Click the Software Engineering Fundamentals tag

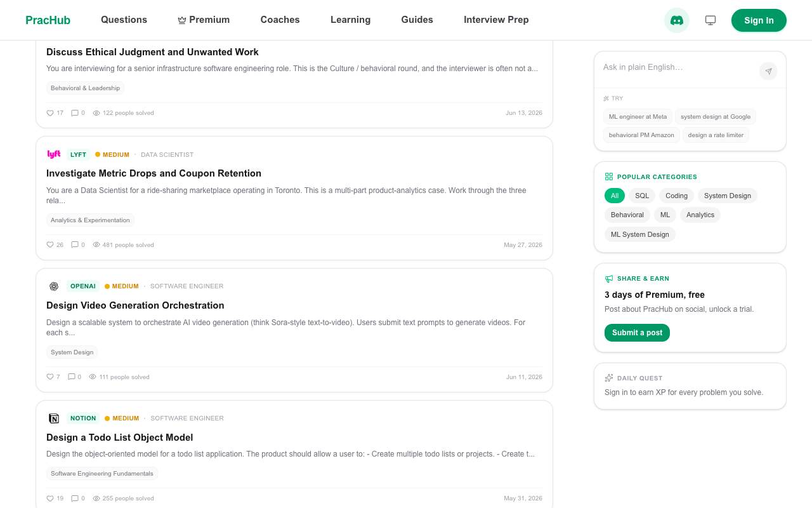coord(102,474)
